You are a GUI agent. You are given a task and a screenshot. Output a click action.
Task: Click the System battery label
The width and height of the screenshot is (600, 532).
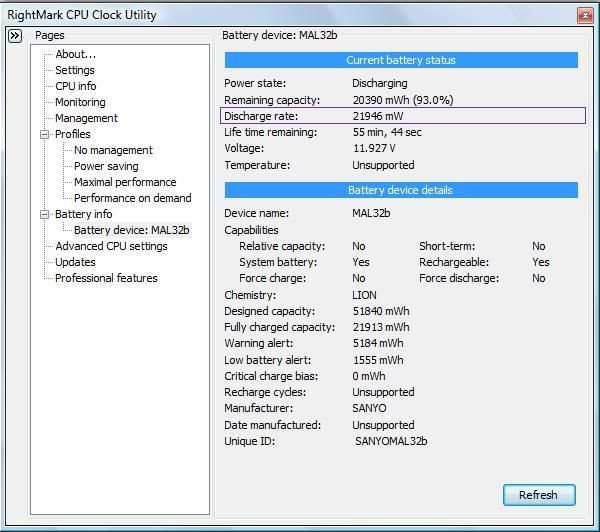coord(278,263)
